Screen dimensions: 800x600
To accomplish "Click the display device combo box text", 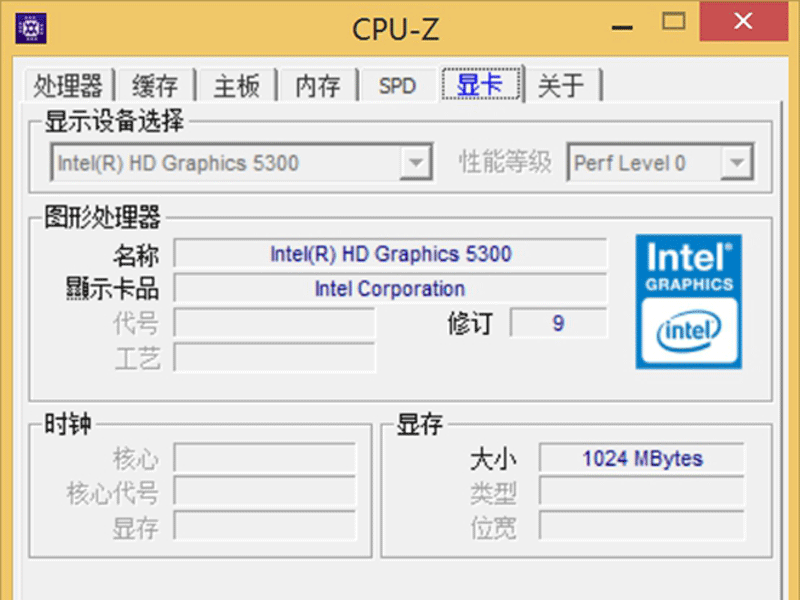I will pos(178,163).
